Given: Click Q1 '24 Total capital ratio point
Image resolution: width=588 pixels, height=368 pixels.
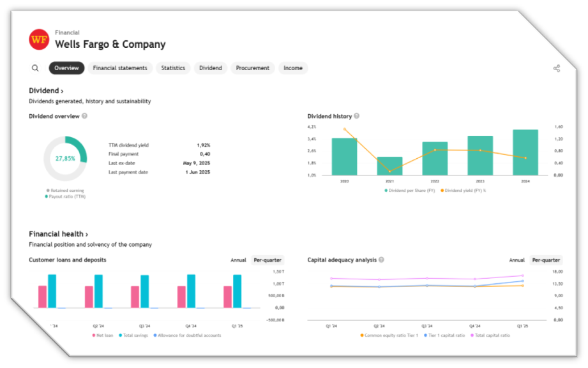Looking at the screenshot, I should [331, 279].
